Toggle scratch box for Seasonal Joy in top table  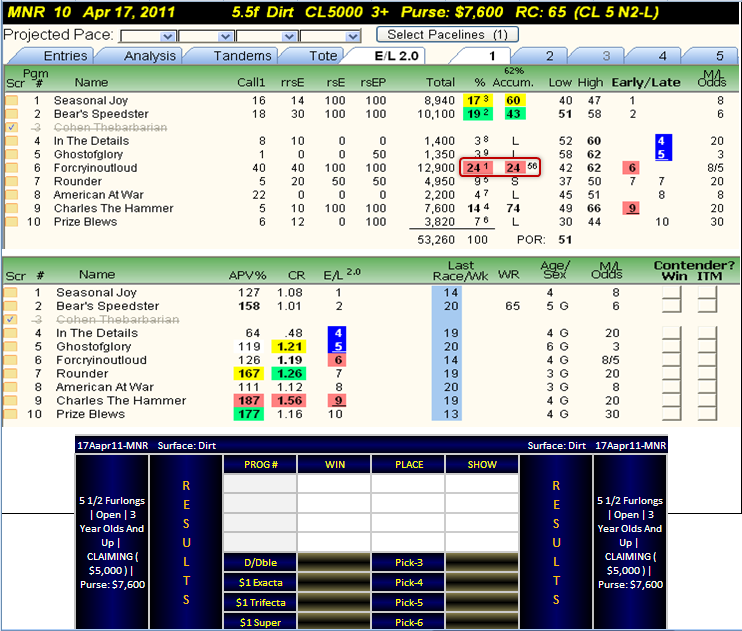coord(12,100)
